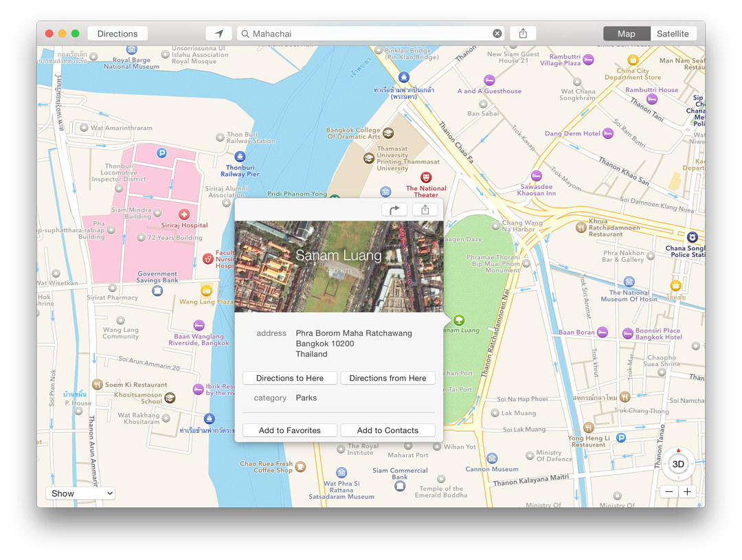742x560 pixels.
Task: Select the Boonsiri Place Bangkok Hotel pin
Action: click(627, 333)
